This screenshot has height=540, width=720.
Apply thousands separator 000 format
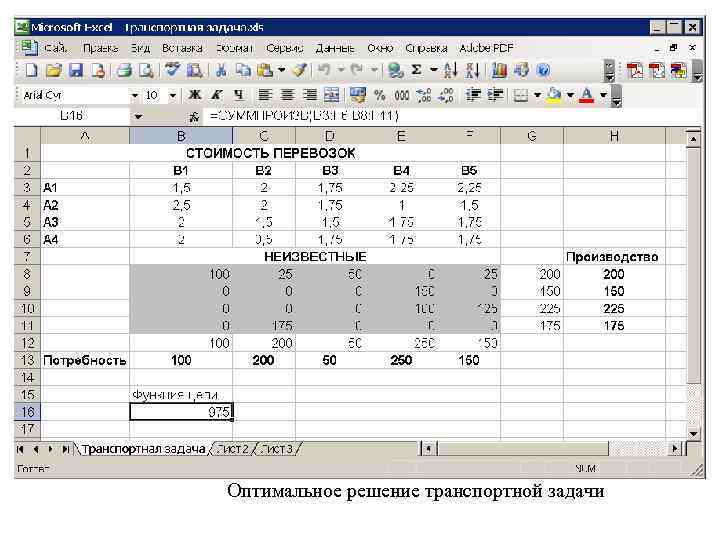402,95
